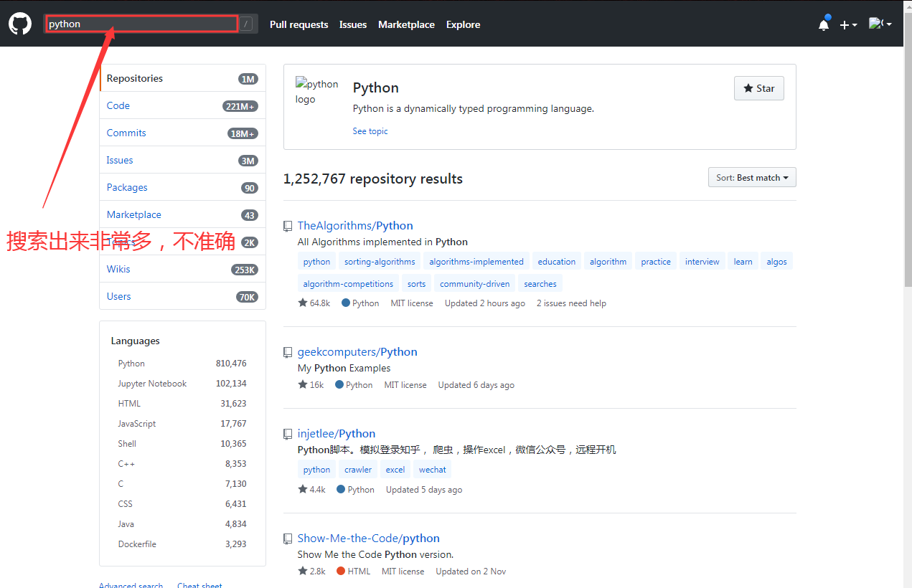Click the excel topic tag
The width and height of the screenshot is (912, 588).
coord(395,470)
